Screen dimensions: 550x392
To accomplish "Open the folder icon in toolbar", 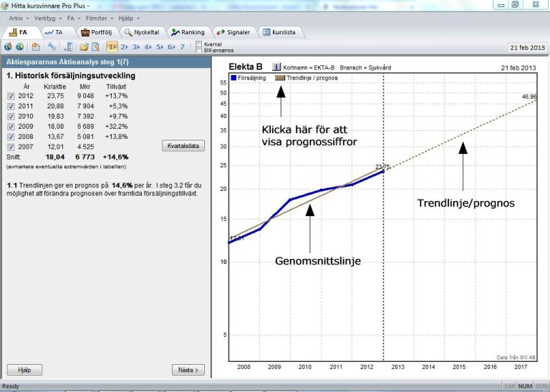I will 84,47.
